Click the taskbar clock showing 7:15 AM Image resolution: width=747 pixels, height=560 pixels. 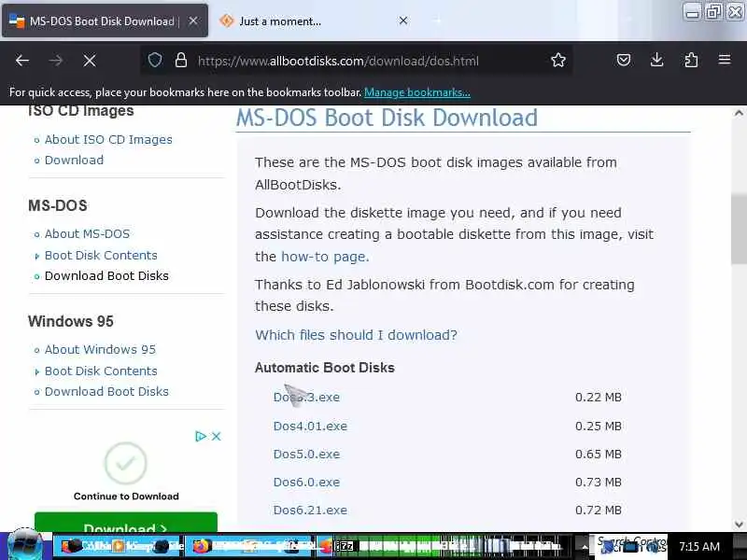[699, 546]
